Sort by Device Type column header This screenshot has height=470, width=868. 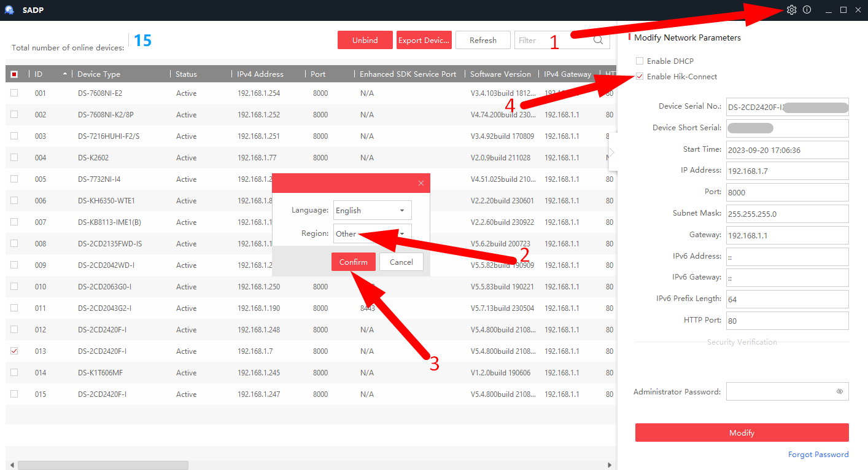tap(120, 74)
